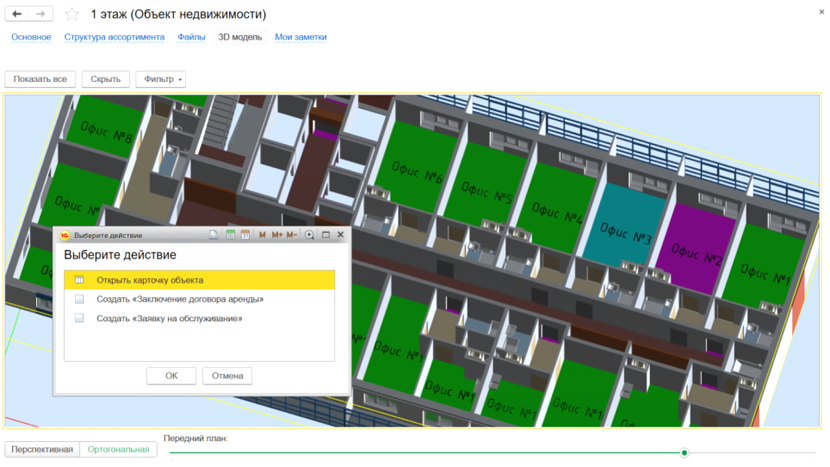830x467 pixels.
Task: Select Открыть карточку объекта action
Action: (200, 280)
